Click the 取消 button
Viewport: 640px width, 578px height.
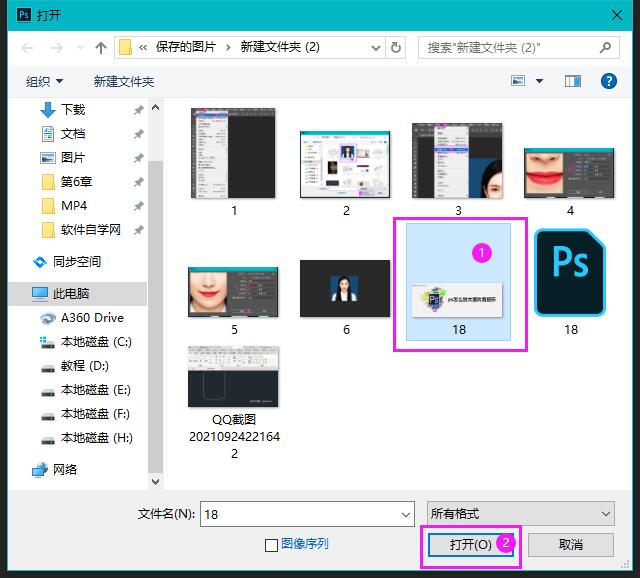pos(571,545)
